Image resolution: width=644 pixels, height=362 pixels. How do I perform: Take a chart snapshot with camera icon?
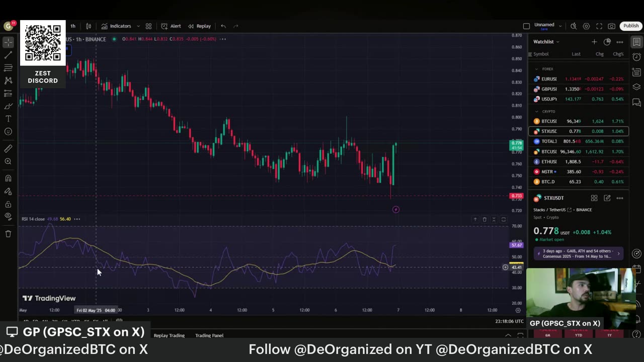(611, 26)
